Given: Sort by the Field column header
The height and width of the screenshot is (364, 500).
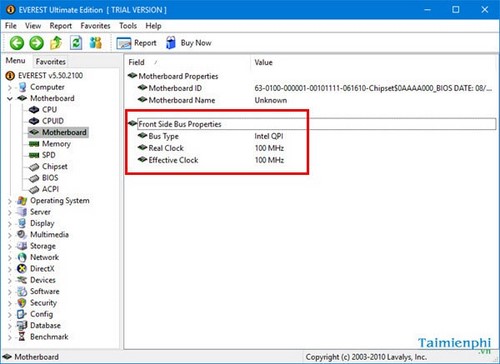Looking at the screenshot, I should pos(188,62).
